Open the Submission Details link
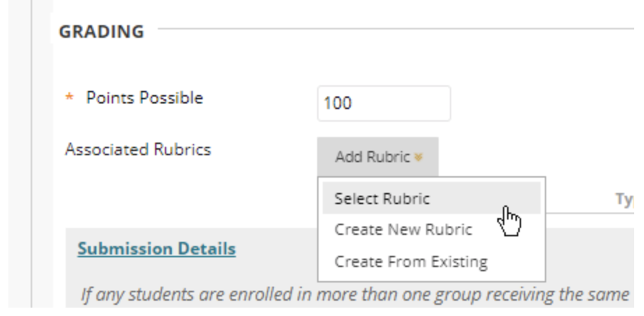Viewport: 644px width, 316px height. (x=156, y=249)
